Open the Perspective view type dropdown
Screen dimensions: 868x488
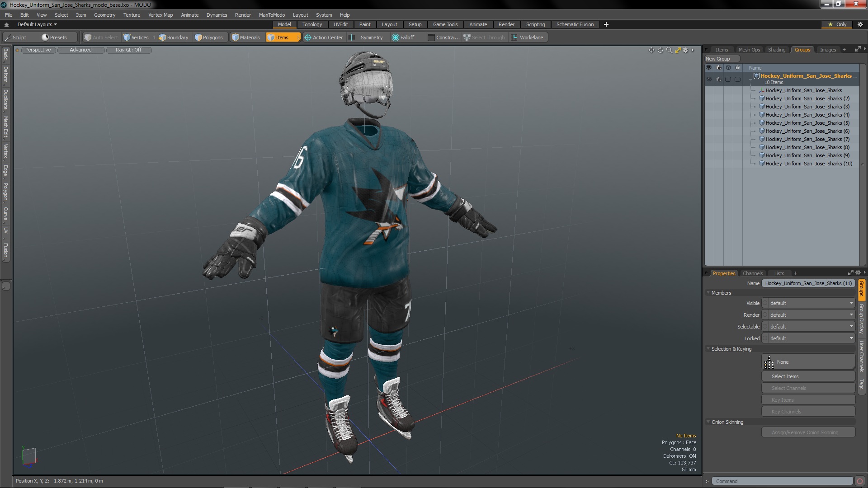tap(38, 50)
